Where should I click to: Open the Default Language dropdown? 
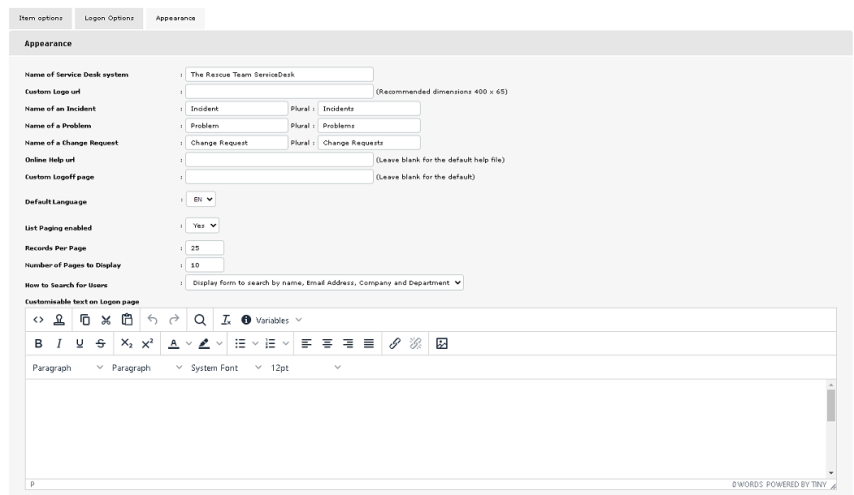(204, 199)
